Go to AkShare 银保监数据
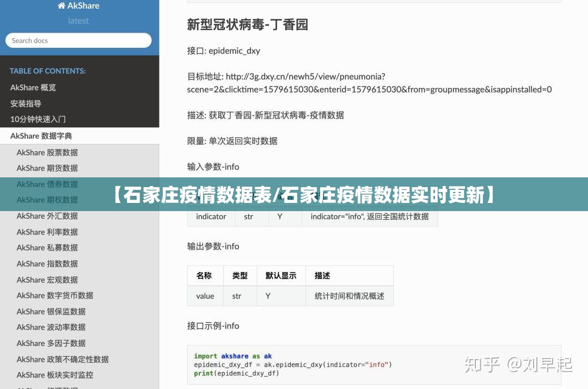Screen dimensions: 588x389 pos(51,312)
